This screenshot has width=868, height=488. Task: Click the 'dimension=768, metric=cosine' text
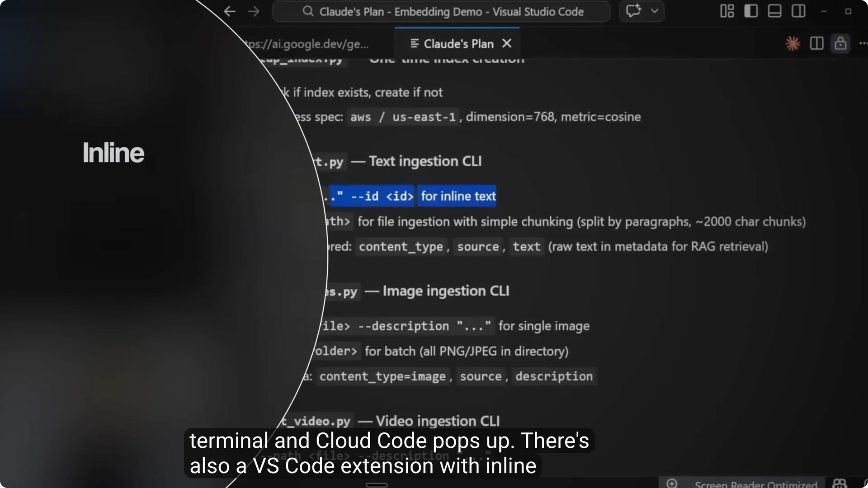click(553, 117)
